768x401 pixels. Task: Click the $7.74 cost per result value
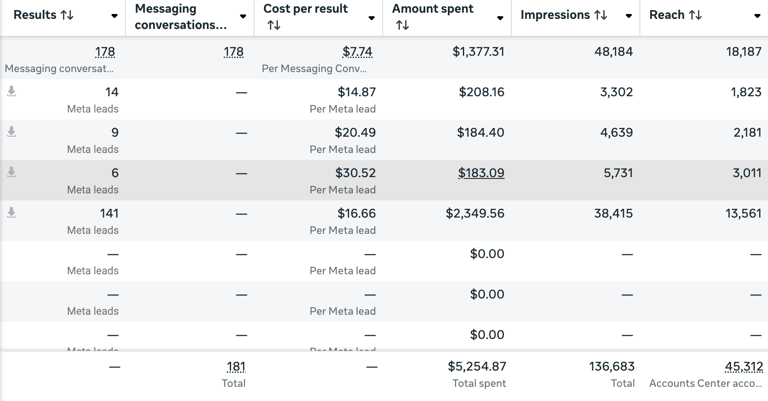[357, 51]
